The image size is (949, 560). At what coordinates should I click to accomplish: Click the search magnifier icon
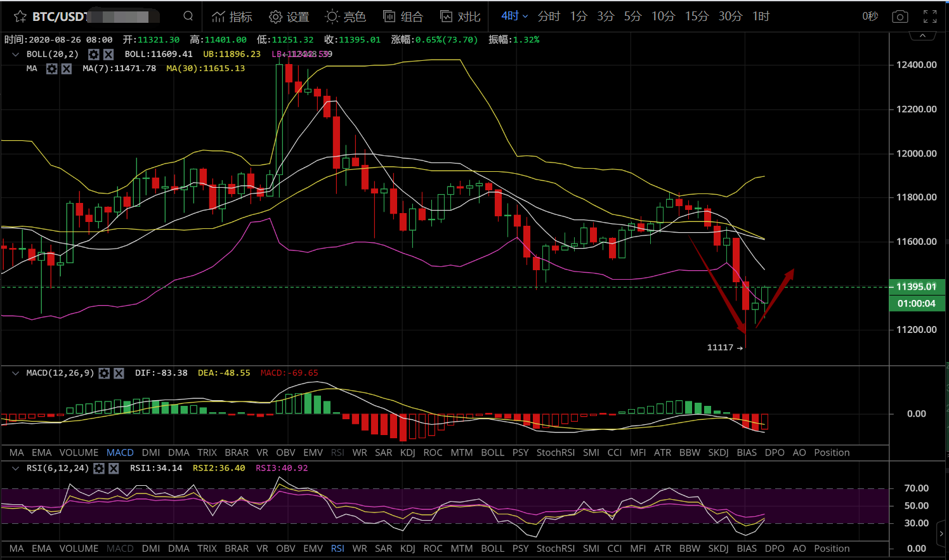[188, 16]
